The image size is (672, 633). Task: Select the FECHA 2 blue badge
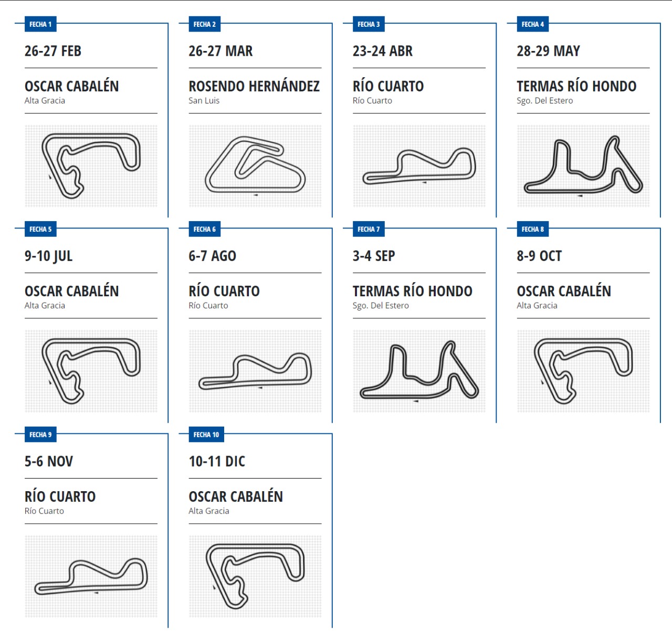[x=205, y=24]
